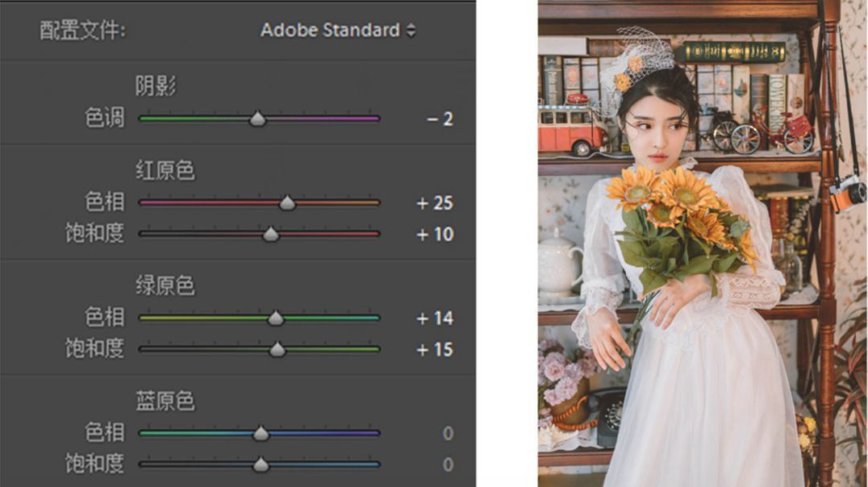The image size is (868, 487).
Task: Click the red primary saturation slider handle
Action: click(x=271, y=235)
